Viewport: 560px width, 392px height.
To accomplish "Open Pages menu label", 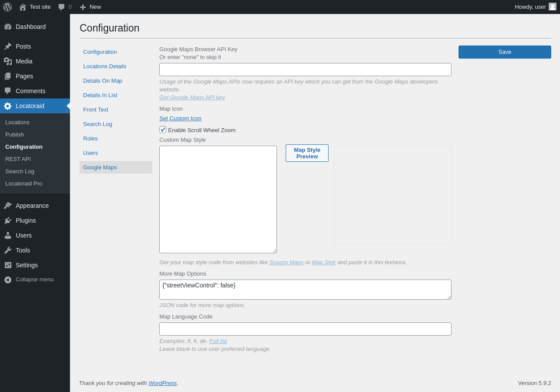I will [24, 76].
